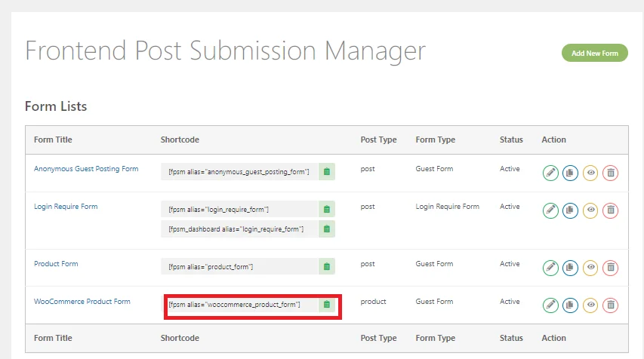Viewport: 644px width, 359px height.
Task: Delete the WooCommerce Product Form
Action: [611, 305]
